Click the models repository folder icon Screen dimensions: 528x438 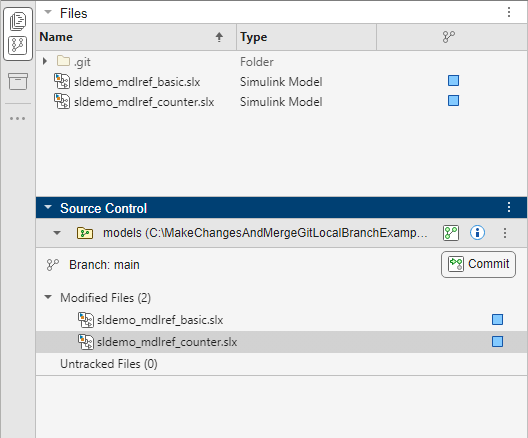pyautogui.click(x=85, y=233)
